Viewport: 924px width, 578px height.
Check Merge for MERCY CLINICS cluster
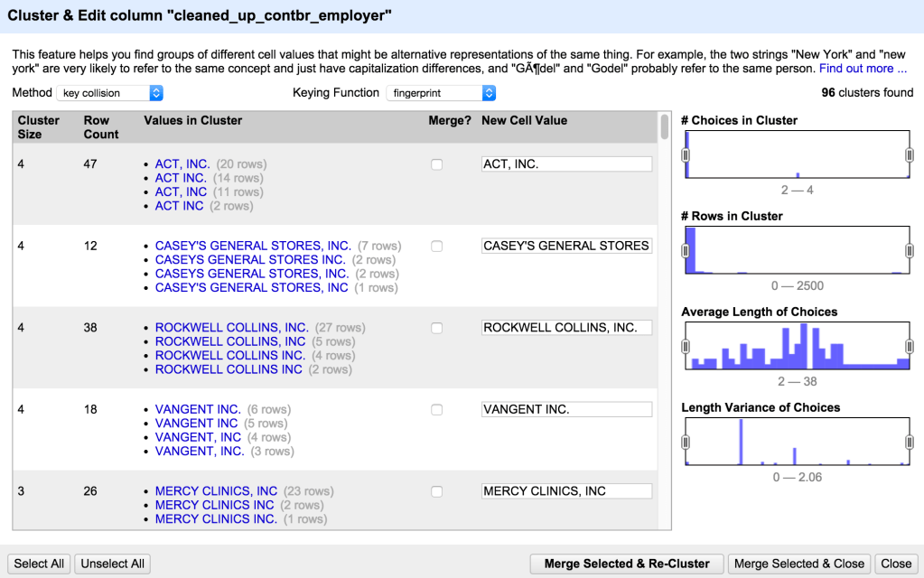click(x=436, y=490)
